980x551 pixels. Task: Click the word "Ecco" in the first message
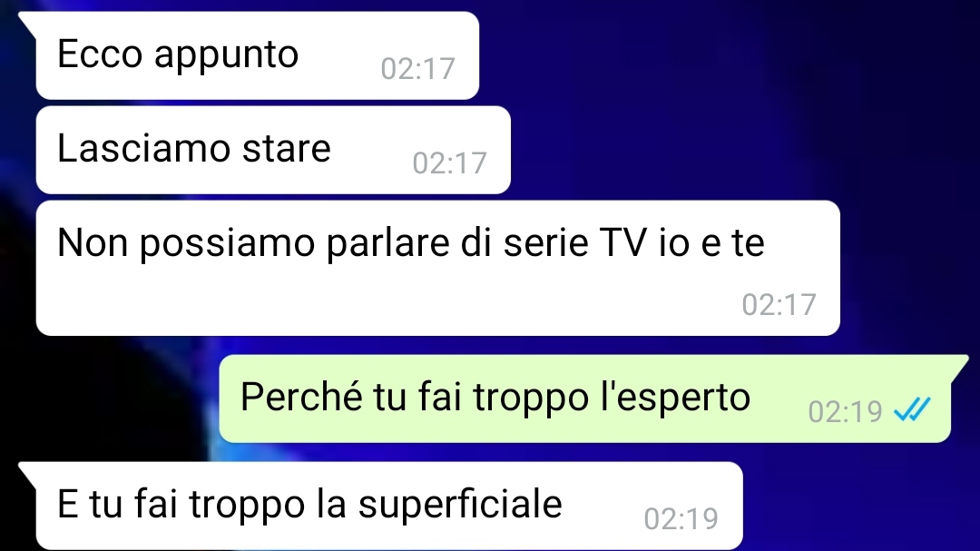[x=100, y=54]
